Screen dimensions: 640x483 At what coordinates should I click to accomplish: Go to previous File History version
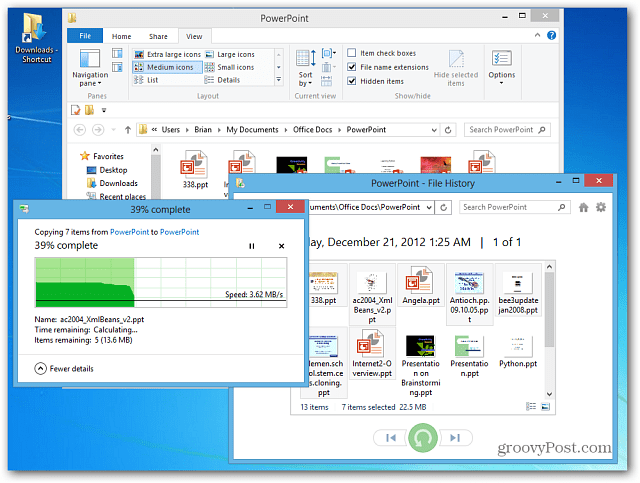391,438
